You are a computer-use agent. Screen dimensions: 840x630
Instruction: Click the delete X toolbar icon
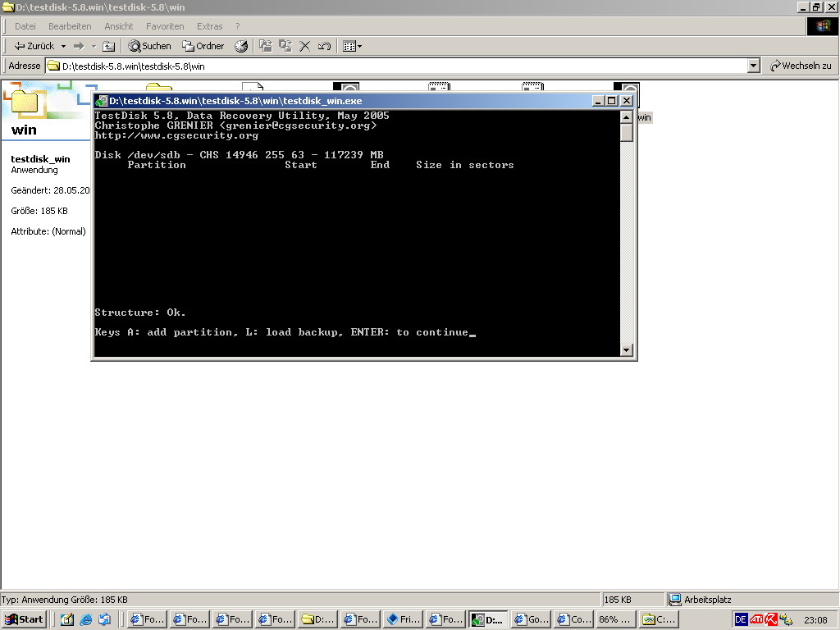[x=304, y=46]
